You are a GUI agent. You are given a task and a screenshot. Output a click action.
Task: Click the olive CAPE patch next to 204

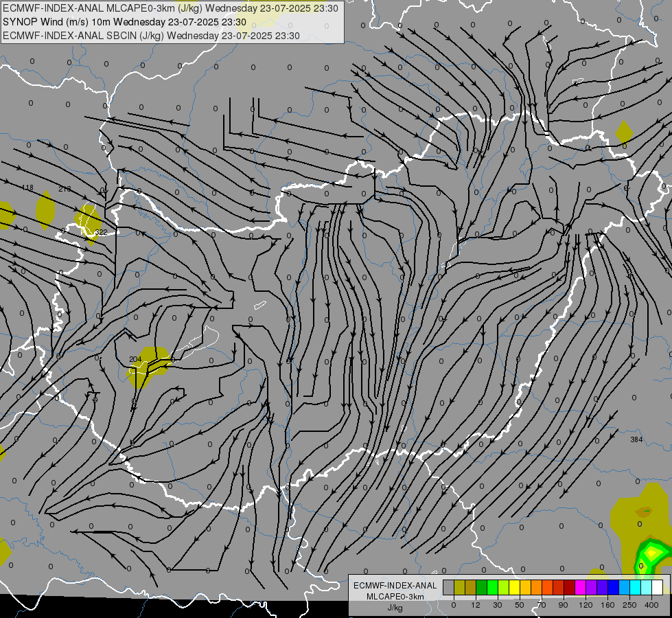click(x=150, y=367)
